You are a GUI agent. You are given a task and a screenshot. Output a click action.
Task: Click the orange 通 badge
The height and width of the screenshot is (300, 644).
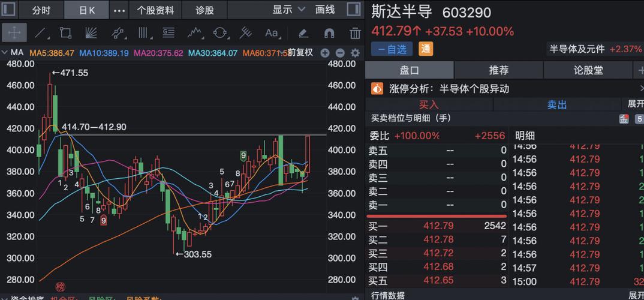[426, 49]
